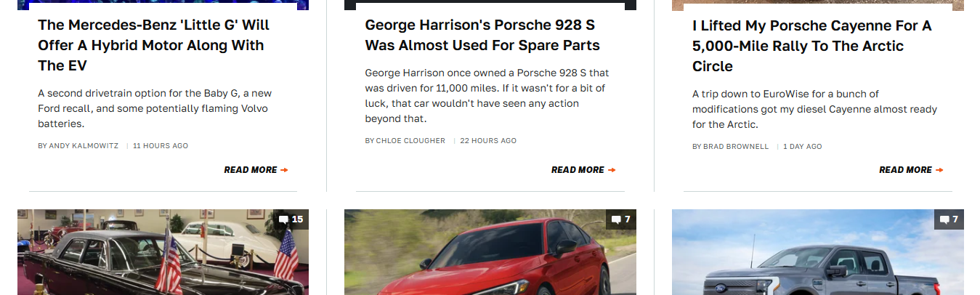This screenshot has width=980, height=295.
Task: Click the George Harrison article summary text
Action: coord(487,96)
